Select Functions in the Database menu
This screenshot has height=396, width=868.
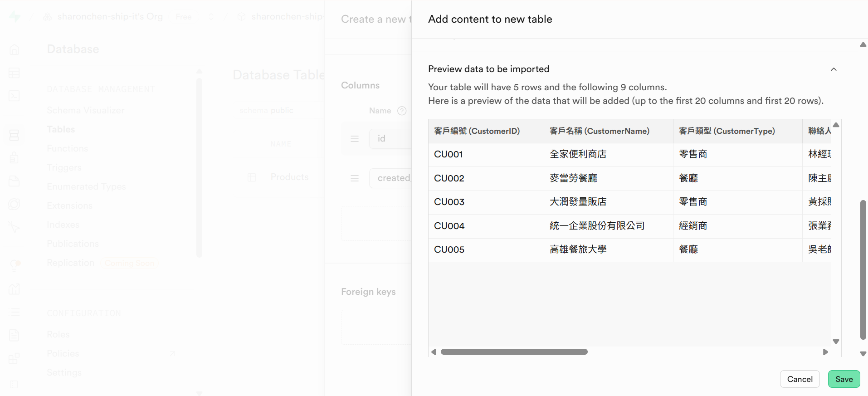pos(68,148)
